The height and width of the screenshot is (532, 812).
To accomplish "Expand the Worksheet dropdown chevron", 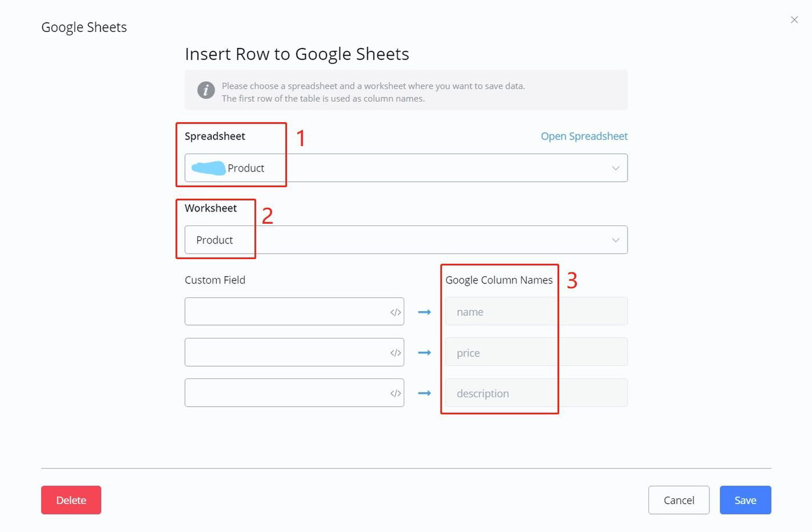I will click(615, 240).
